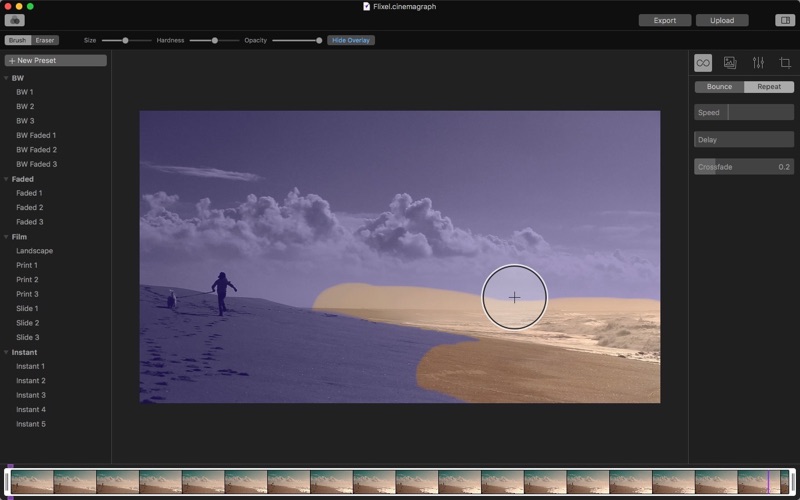Click the Export button
800x500 pixels.
(665, 20)
